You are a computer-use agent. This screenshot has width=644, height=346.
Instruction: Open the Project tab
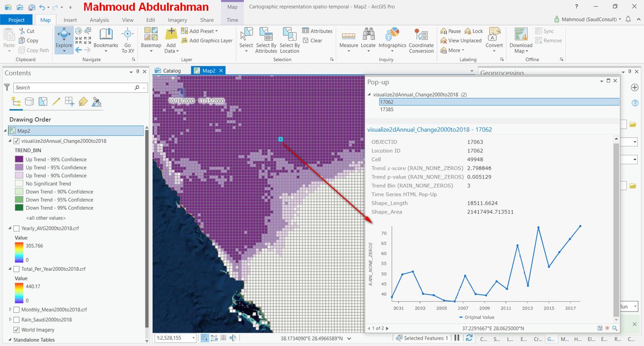coord(17,20)
